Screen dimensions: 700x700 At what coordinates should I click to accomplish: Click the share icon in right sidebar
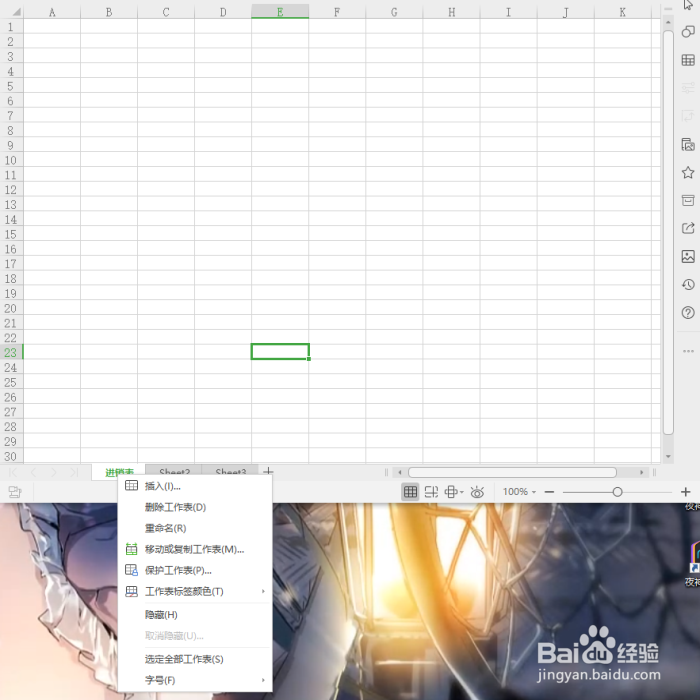pos(688,228)
